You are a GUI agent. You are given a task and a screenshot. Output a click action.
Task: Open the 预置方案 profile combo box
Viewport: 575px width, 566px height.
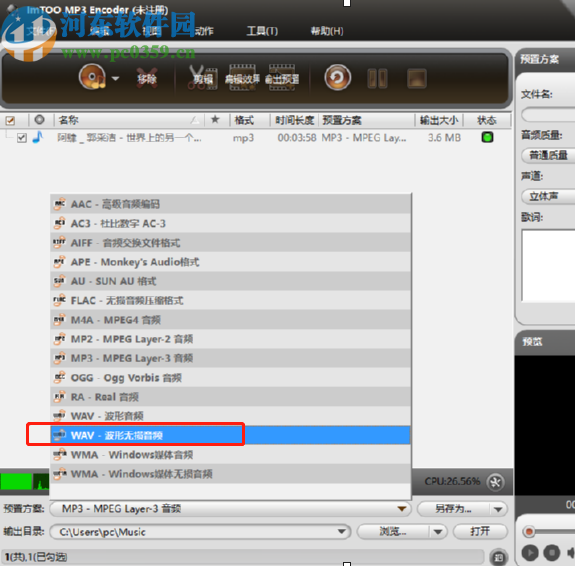click(x=230, y=509)
